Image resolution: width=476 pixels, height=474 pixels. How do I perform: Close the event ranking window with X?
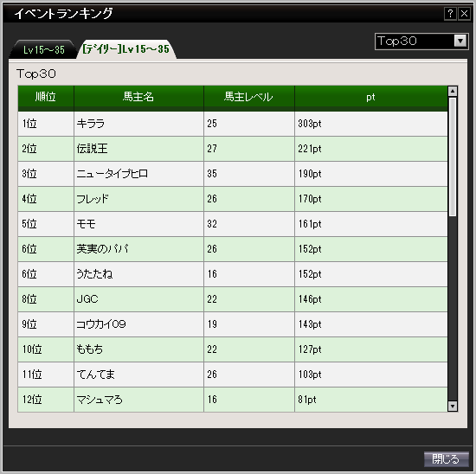tap(464, 14)
